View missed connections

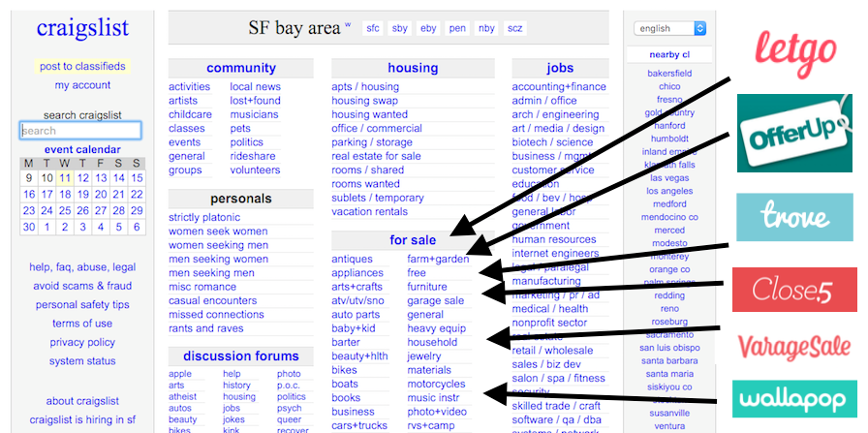pos(215,315)
